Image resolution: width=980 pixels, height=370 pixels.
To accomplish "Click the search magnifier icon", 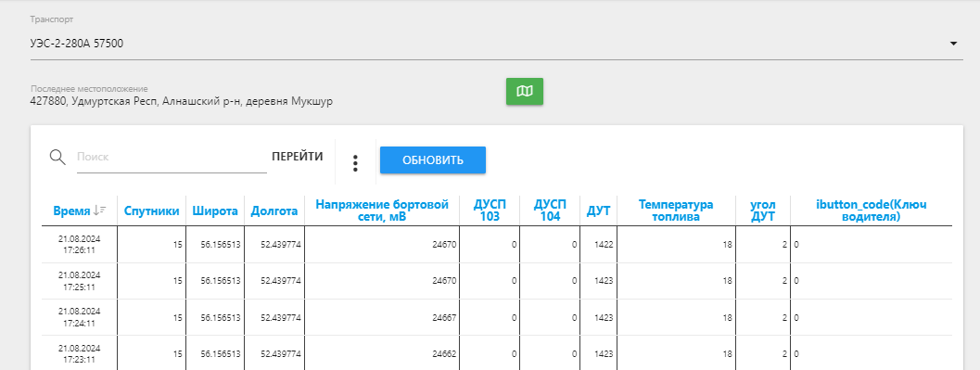I will [x=57, y=157].
